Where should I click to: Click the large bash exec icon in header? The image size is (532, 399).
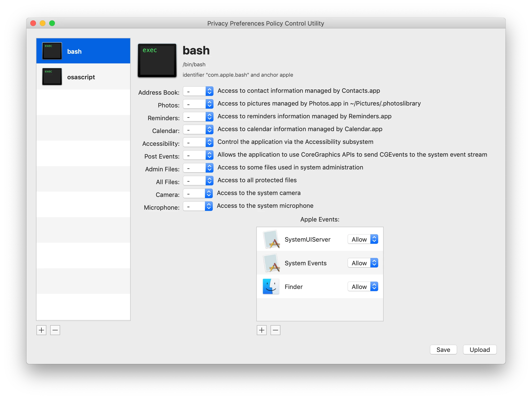[157, 60]
